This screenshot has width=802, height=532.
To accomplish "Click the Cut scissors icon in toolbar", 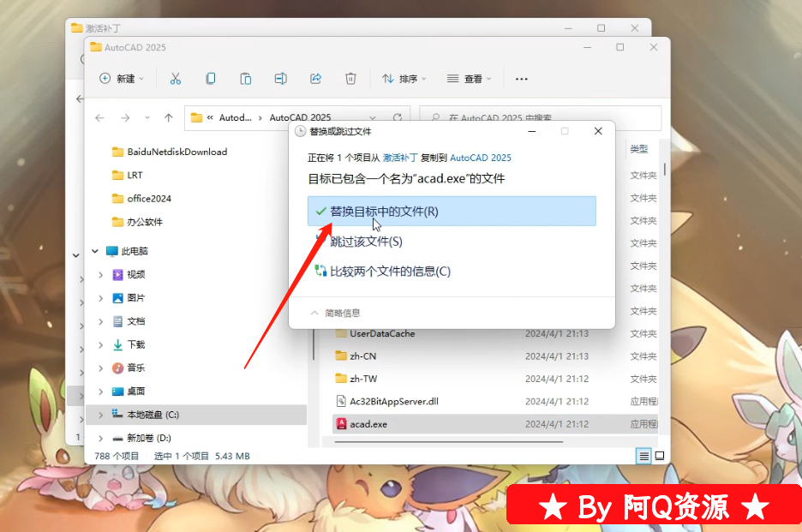I will (x=176, y=78).
